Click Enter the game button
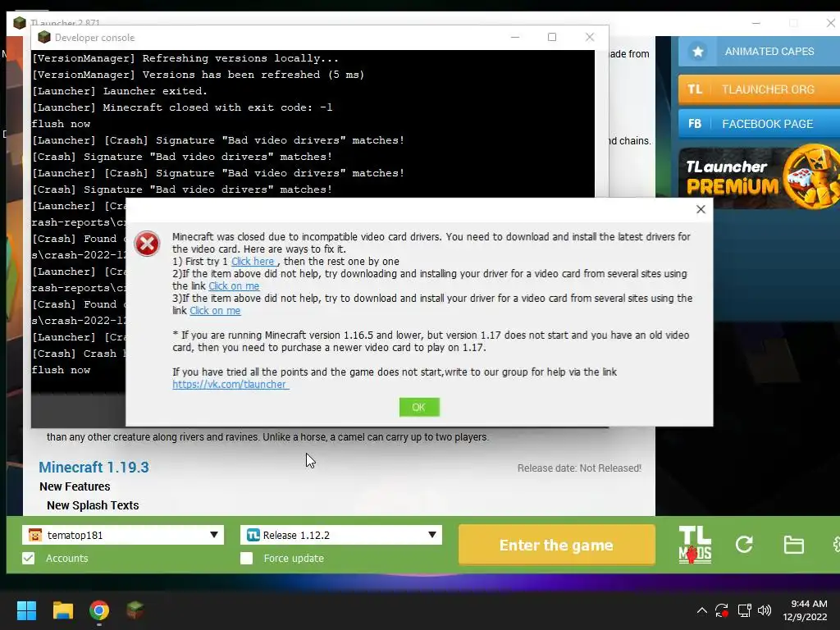The width and height of the screenshot is (840, 630). (557, 545)
